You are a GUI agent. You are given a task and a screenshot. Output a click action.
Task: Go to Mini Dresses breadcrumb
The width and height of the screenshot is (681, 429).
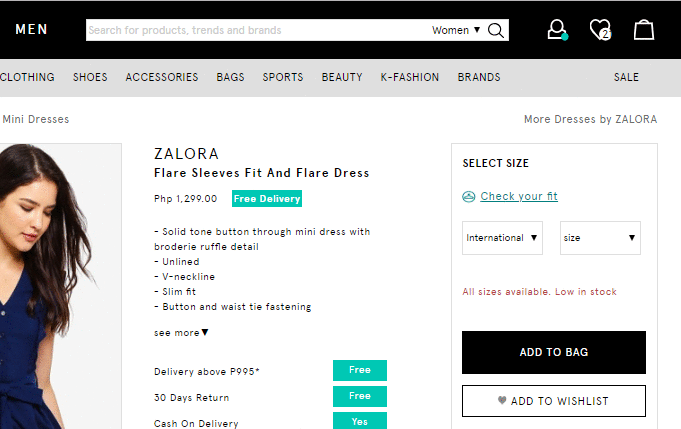[x=36, y=119]
